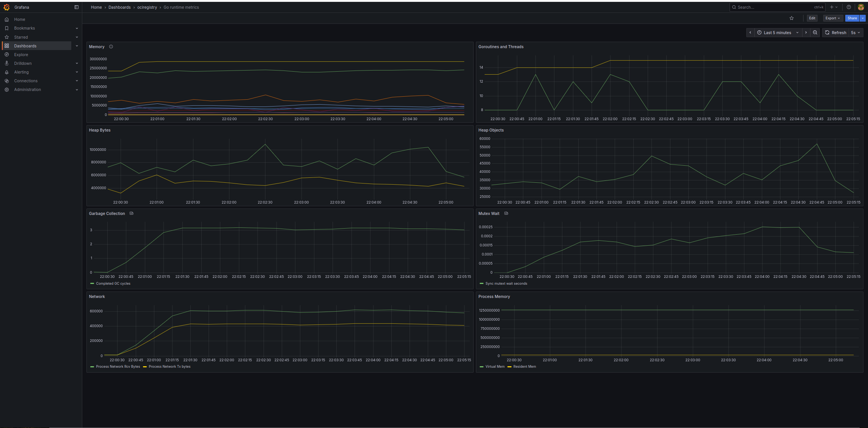868x428 pixels.
Task: Click the user avatar in the top bar
Action: pyautogui.click(x=861, y=7)
